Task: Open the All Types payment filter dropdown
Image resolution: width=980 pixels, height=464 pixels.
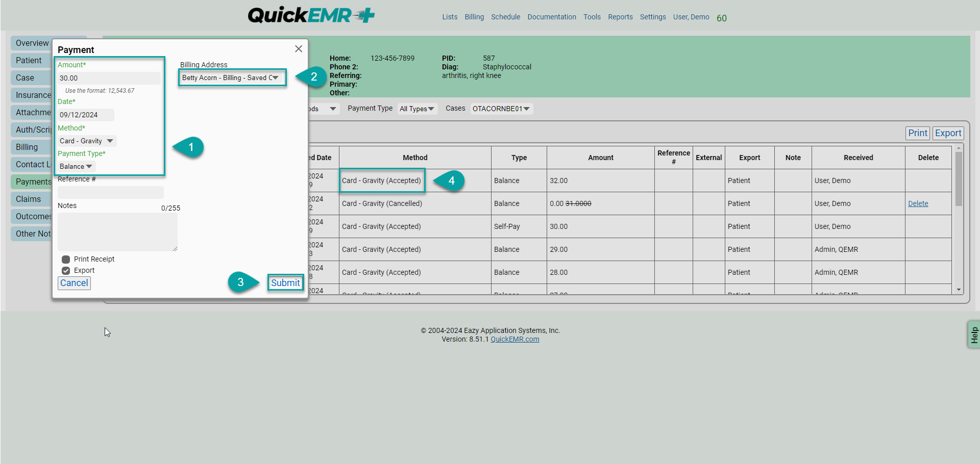Action: coord(418,109)
